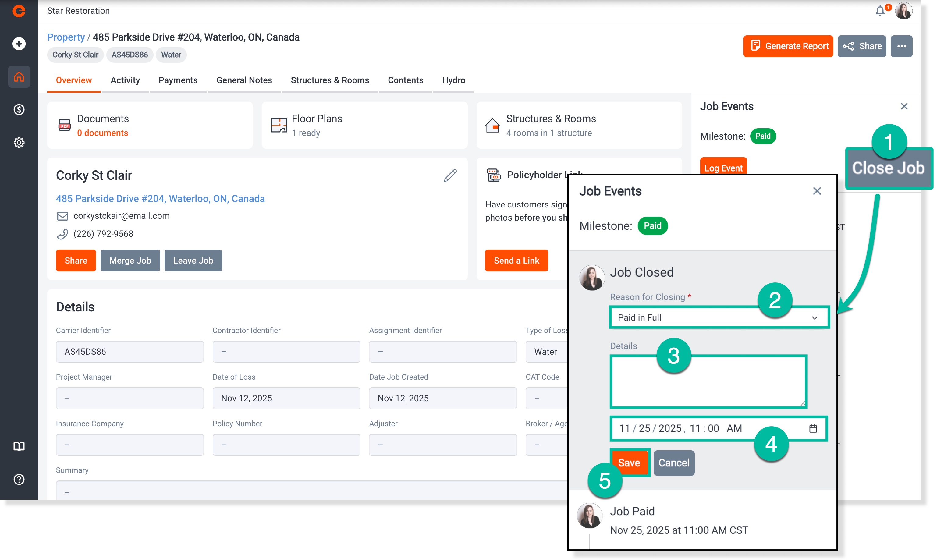
Task: Click the Merge Job button
Action: 130,261
